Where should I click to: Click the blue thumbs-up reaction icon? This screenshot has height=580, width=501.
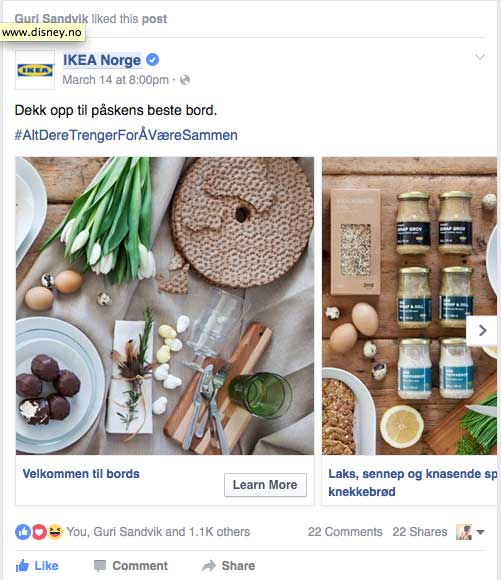tap(23, 532)
